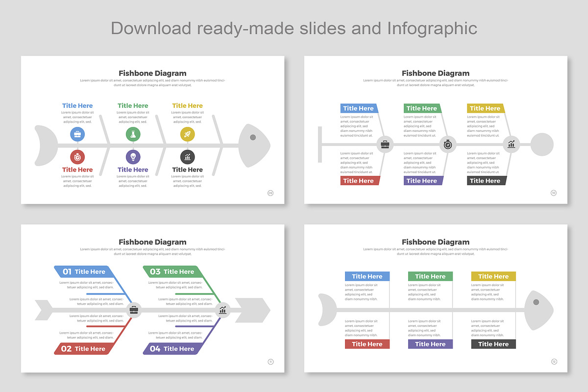Select the dark bar chart icon circle
Image resolution: width=588 pixels, height=392 pixels.
coord(187,157)
